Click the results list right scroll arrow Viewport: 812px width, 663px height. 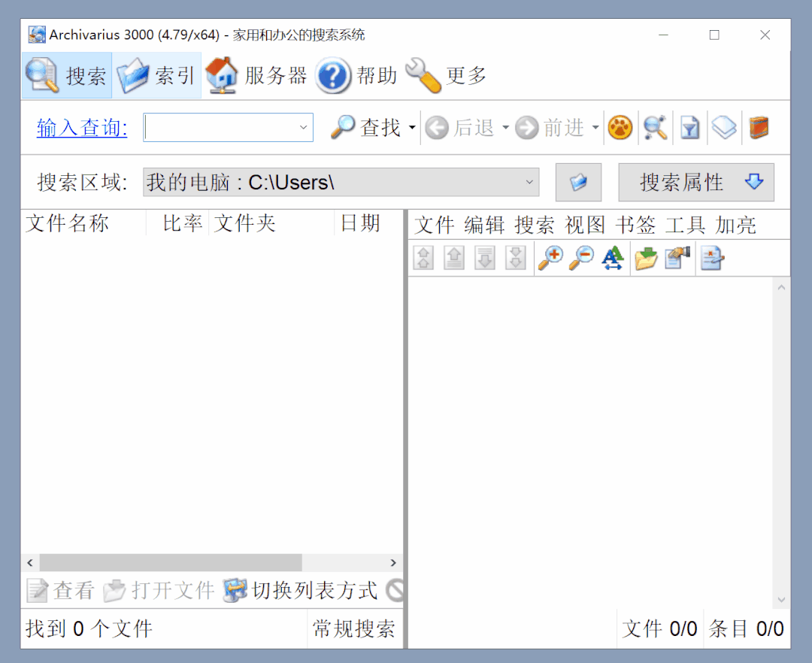(393, 562)
